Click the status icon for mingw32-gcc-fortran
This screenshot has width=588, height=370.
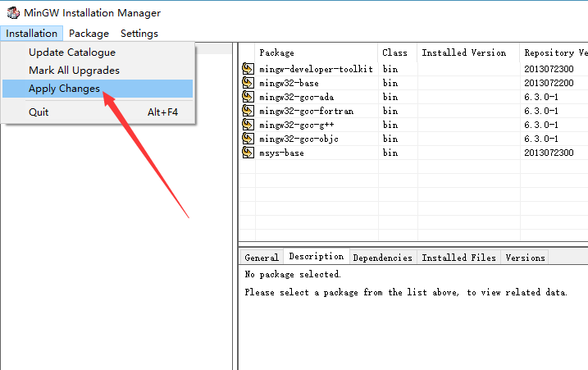248,111
